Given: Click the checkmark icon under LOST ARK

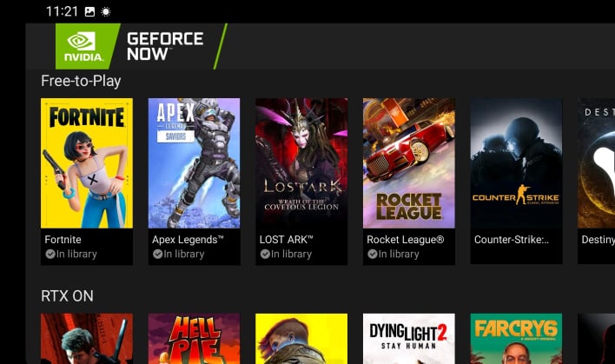Looking at the screenshot, I should tap(265, 255).
